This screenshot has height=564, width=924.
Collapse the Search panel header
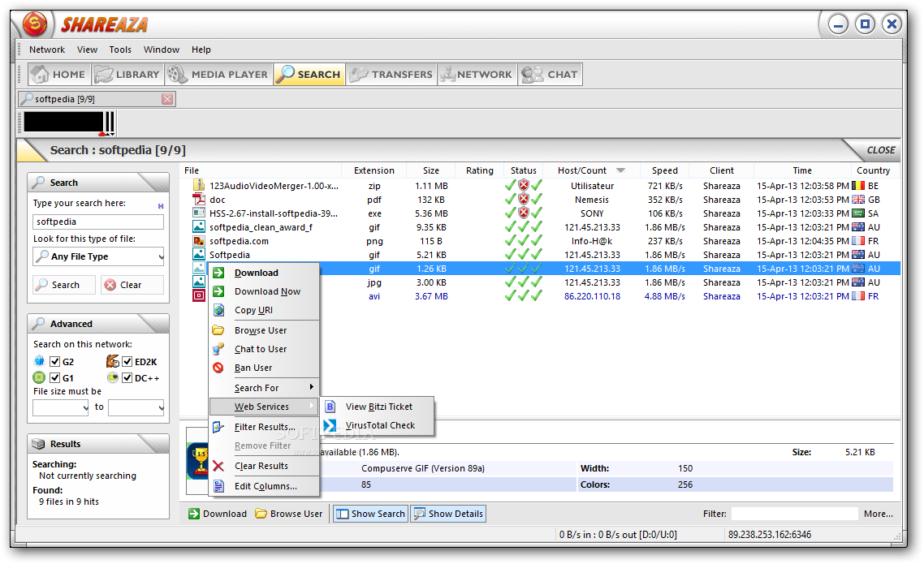(98, 183)
